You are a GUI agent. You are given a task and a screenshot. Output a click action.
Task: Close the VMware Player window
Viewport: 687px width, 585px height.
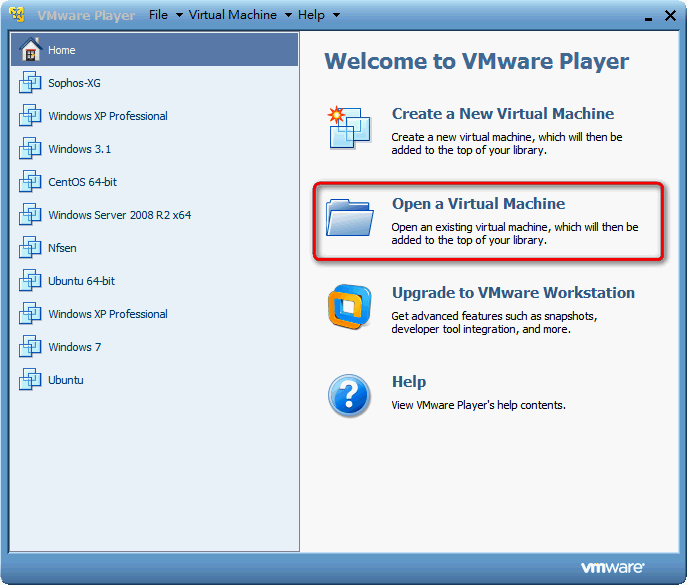pos(670,16)
